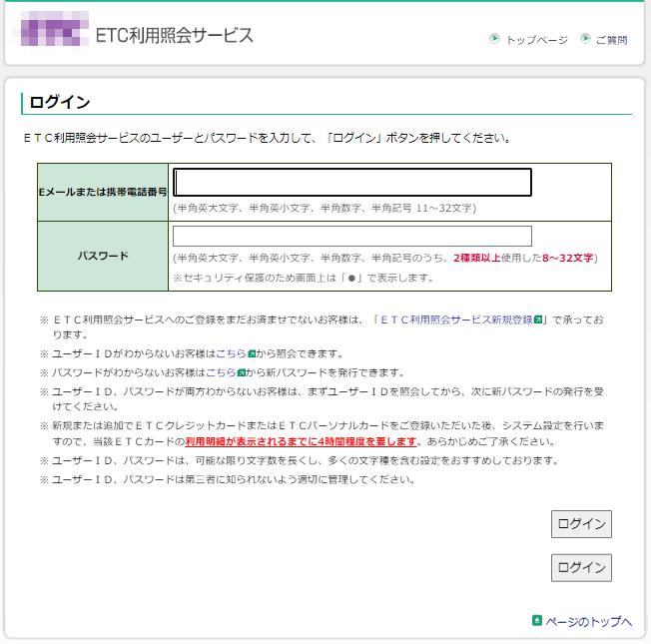Image resolution: width=651 pixels, height=644 pixels.
Task: Focus the パスワード input field
Action: pos(352,236)
